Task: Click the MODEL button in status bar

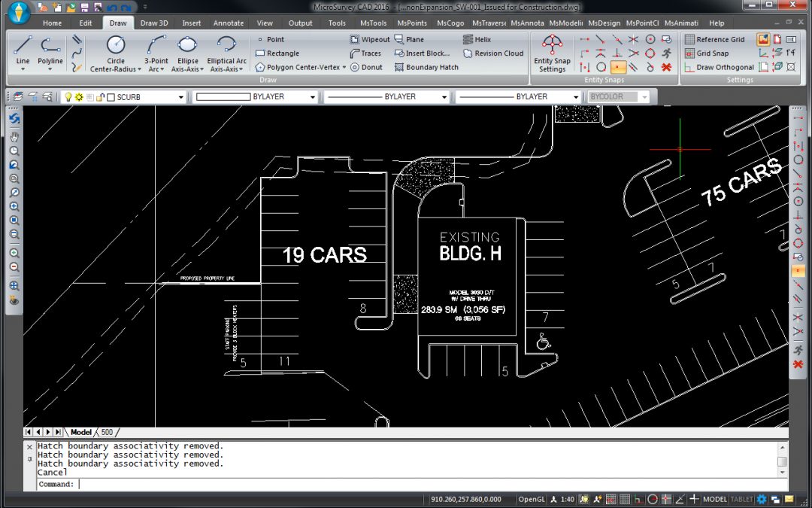Action: click(715, 499)
